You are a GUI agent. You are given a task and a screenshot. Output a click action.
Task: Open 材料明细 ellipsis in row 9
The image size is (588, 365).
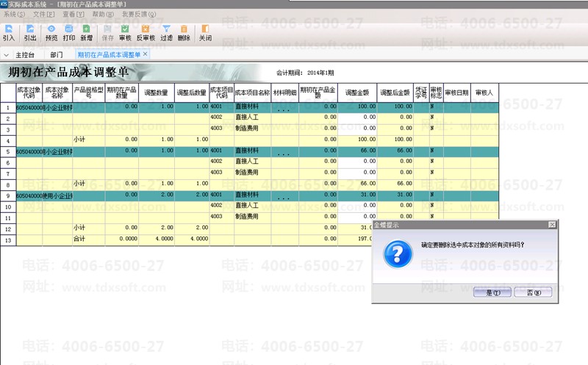coord(284,198)
